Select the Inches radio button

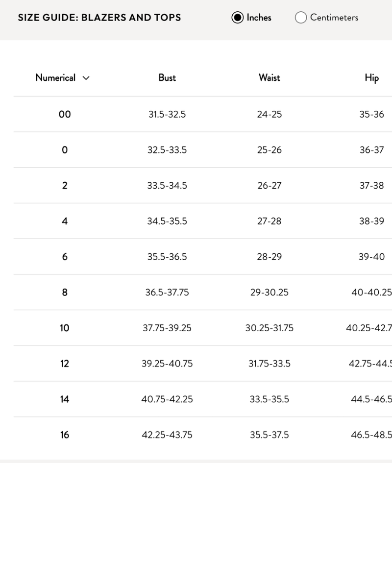(x=238, y=18)
